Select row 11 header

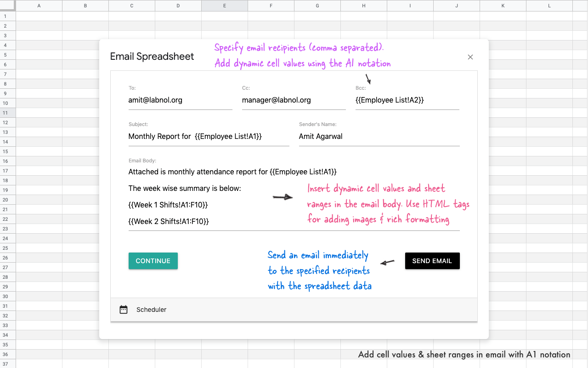(8, 113)
